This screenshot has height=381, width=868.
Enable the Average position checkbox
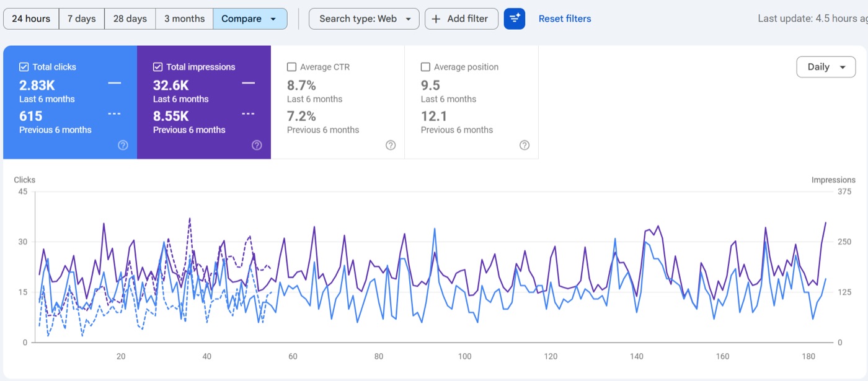[426, 67]
